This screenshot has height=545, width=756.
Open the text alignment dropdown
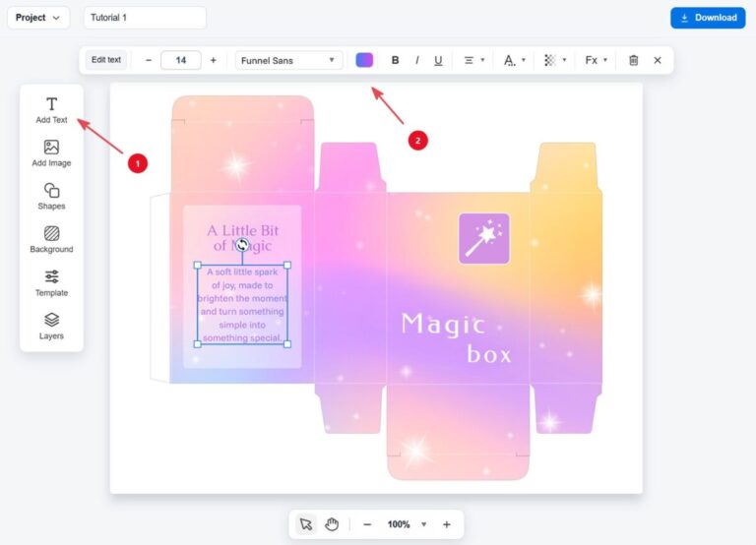(x=473, y=60)
